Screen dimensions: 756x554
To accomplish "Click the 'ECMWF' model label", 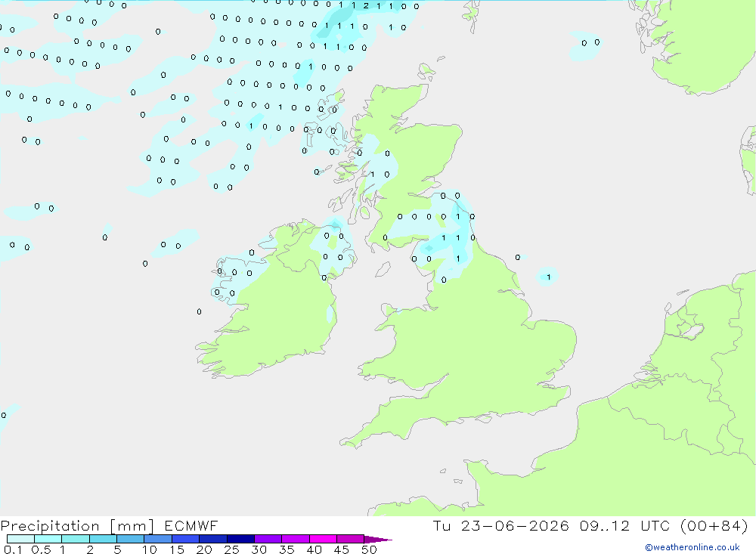I will (191, 526).
